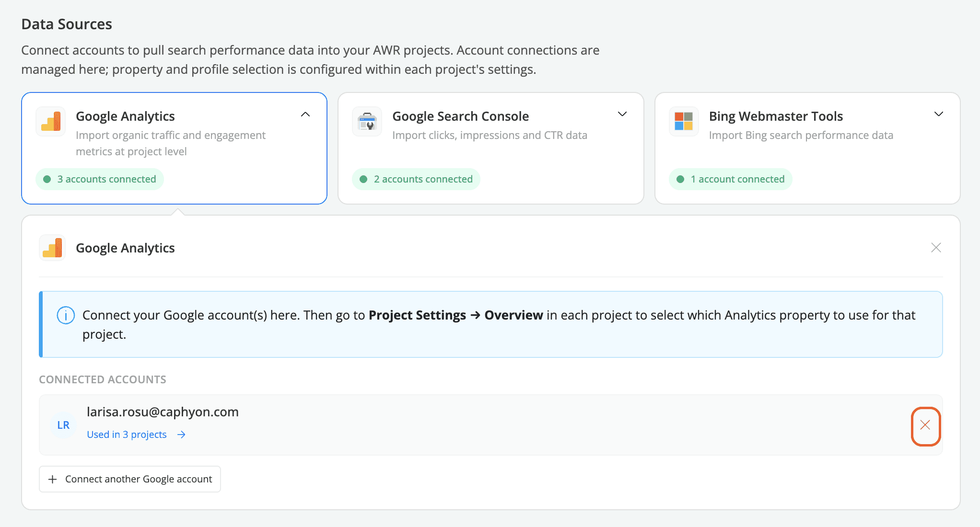Click 'Import clicks, impressions and CTR data' description
980x527 pixels.
point(490,135)
